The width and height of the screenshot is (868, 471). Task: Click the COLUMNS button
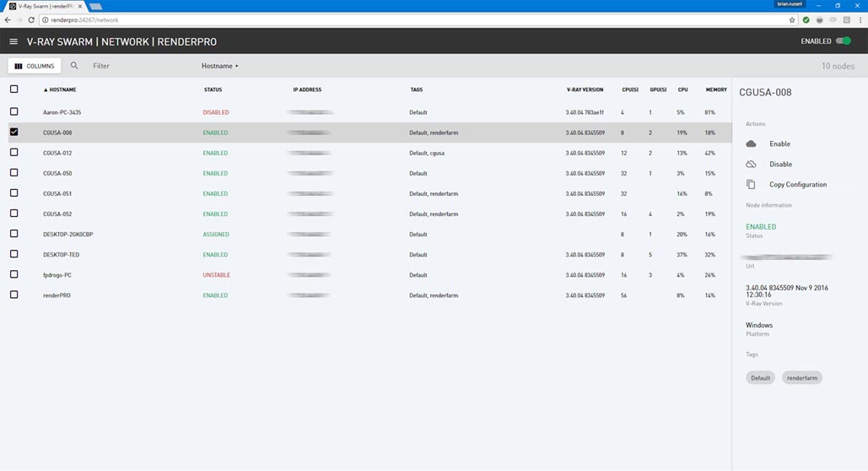pos(35,66)
